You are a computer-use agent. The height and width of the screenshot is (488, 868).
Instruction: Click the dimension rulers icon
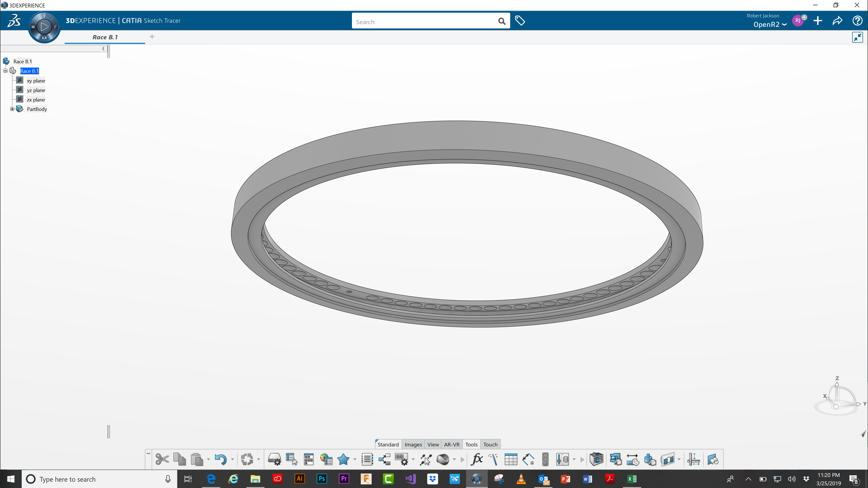point(694,459)
